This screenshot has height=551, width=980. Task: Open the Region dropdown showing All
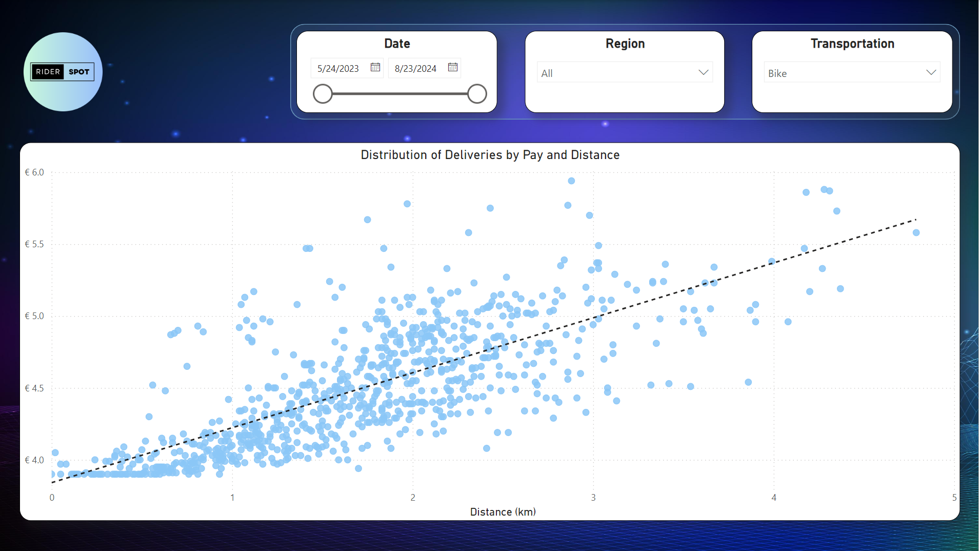coord(625,73)
